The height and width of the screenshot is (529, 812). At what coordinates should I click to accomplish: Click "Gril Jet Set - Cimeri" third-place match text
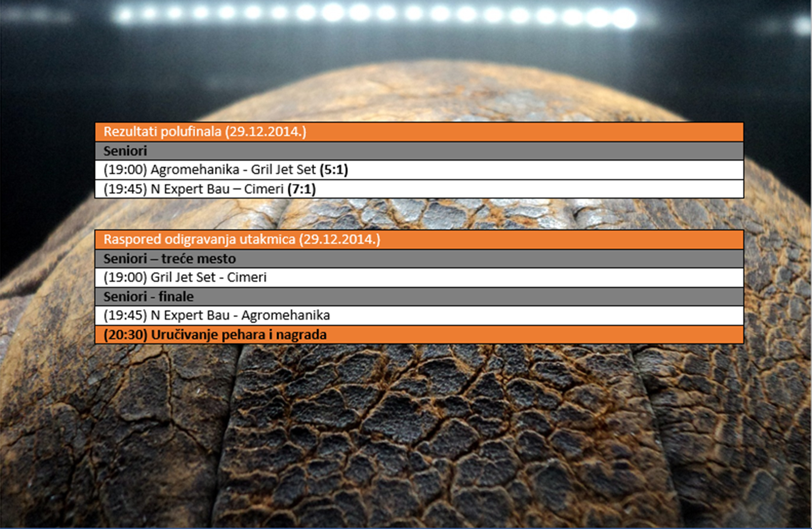(x=209, y=278)
